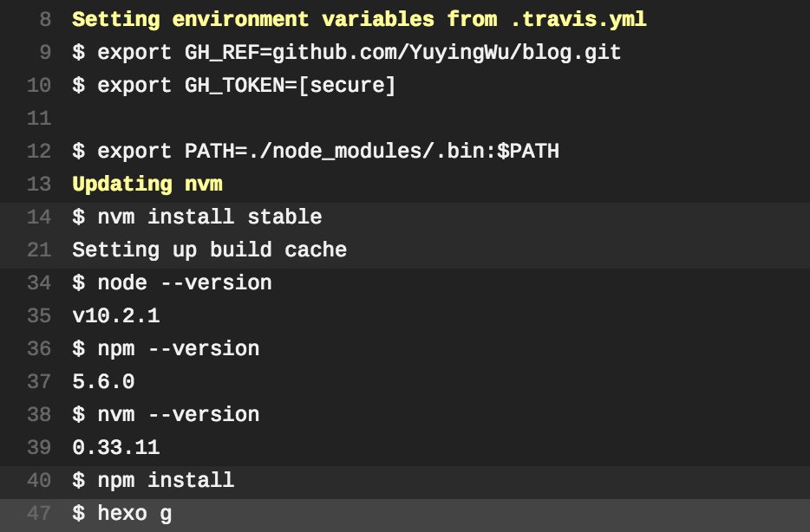Expand the 'hexo g' log section
The width and height of the screenshot is (810, 532).
(x=405, y=514)
